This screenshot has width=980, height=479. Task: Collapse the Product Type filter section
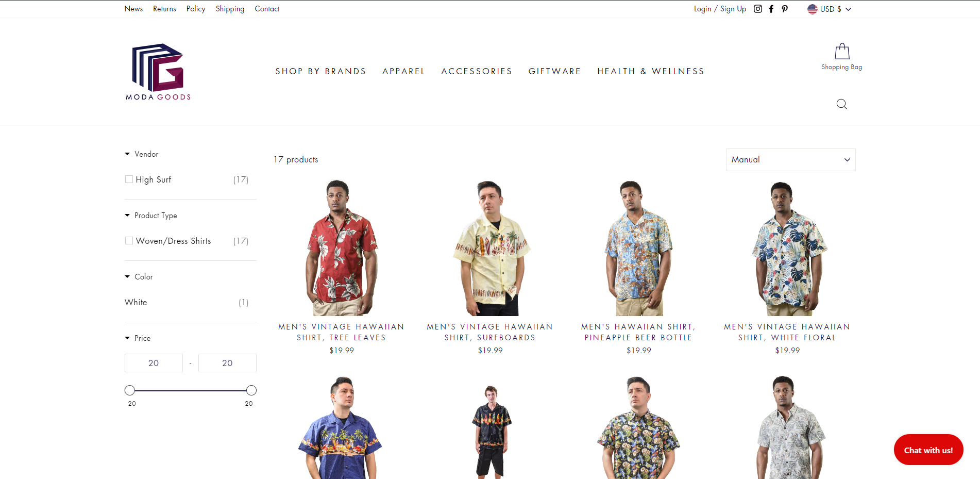[x=151, y=216]
